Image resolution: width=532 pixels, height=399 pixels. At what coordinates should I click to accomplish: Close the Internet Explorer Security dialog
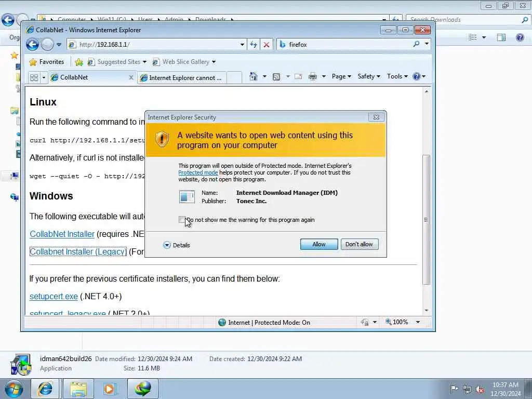coord(376,117)
